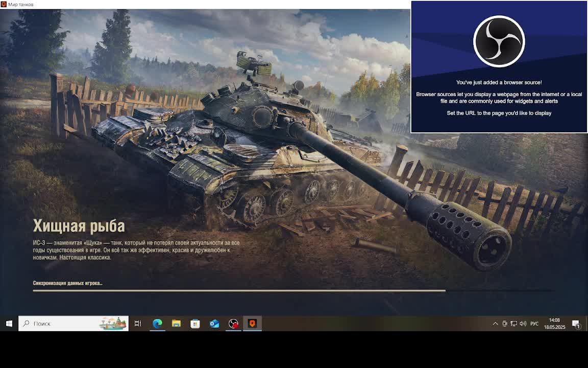Click the Поиск search box on taskbar
The height and width of the screenshot is (368, 588).
click(73, 324)
